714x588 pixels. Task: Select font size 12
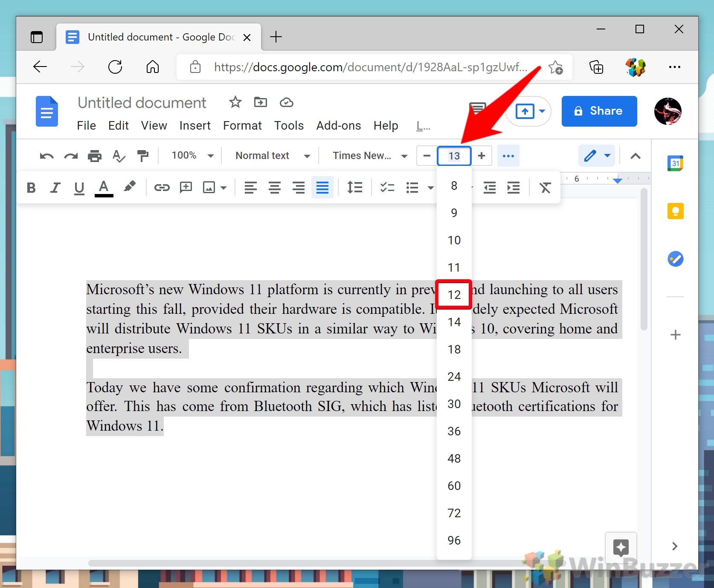454,295
